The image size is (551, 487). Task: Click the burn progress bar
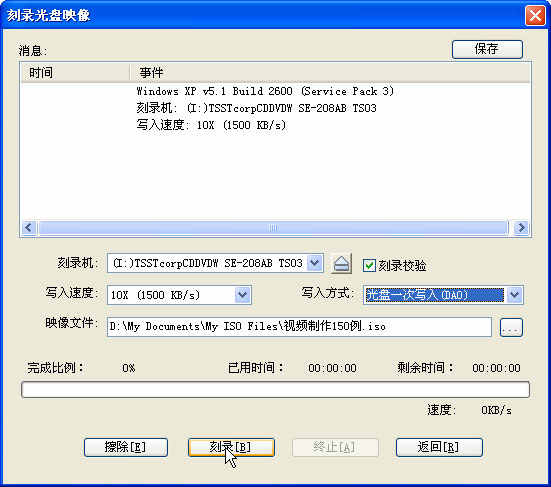point(276,390)
